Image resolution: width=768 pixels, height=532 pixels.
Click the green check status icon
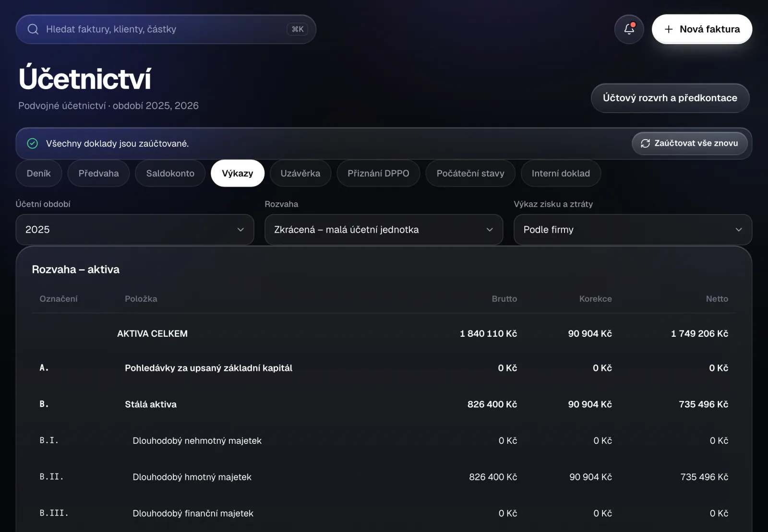[33, 143]
